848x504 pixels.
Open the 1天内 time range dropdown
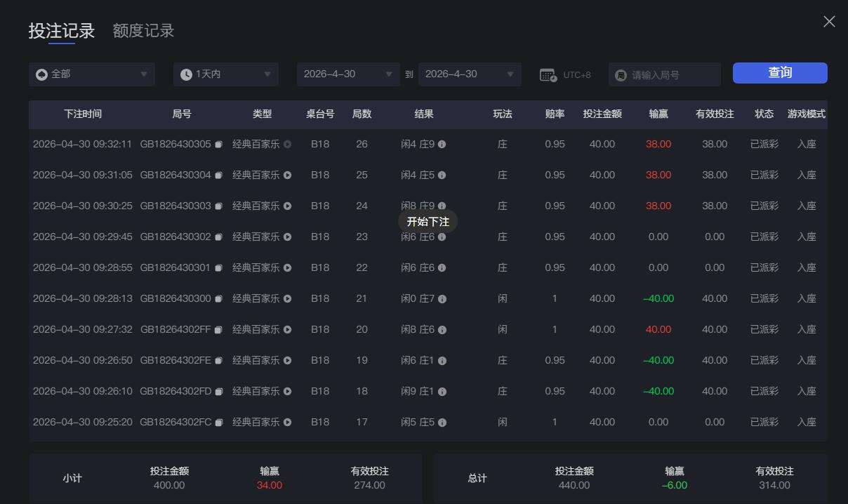point(226,74)
